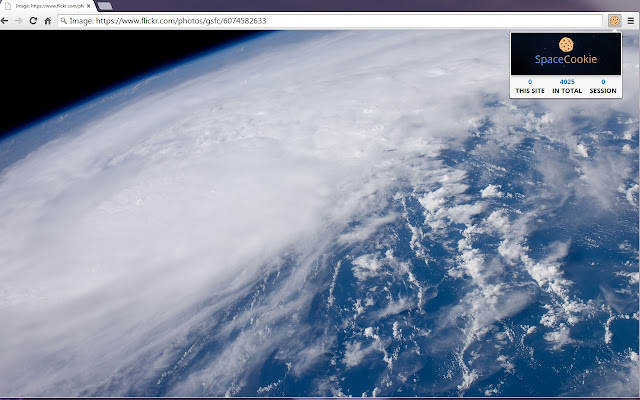Image resolution: width=640 pixels, height=400 pixels.
Task: Click the SpaceCookie title text
Action: (x=566, y=60)
